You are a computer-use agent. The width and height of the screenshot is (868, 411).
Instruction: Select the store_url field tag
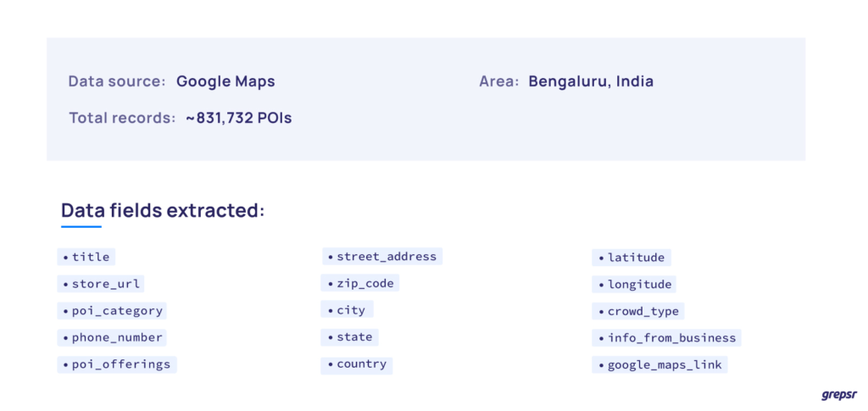coord(101,285)
